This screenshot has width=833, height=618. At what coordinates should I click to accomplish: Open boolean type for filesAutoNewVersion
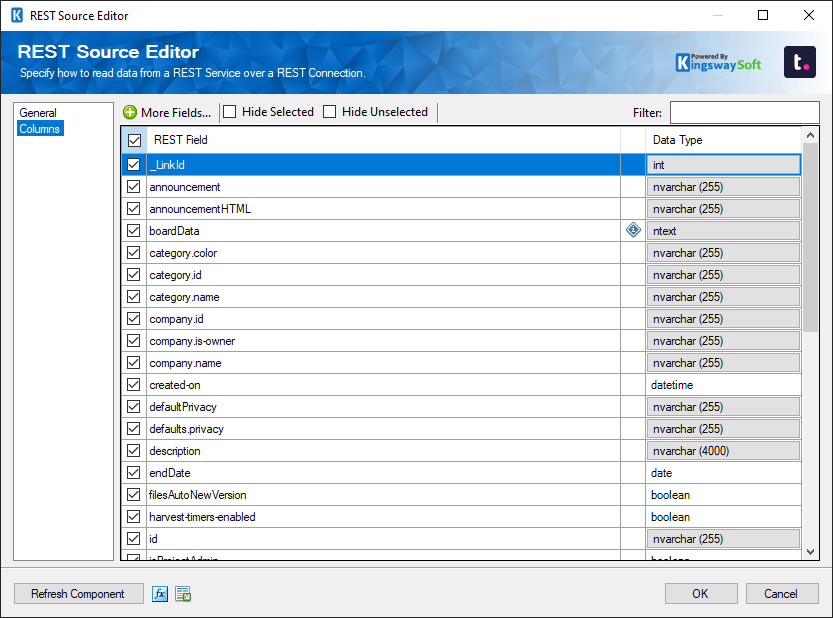coord(723,495)
